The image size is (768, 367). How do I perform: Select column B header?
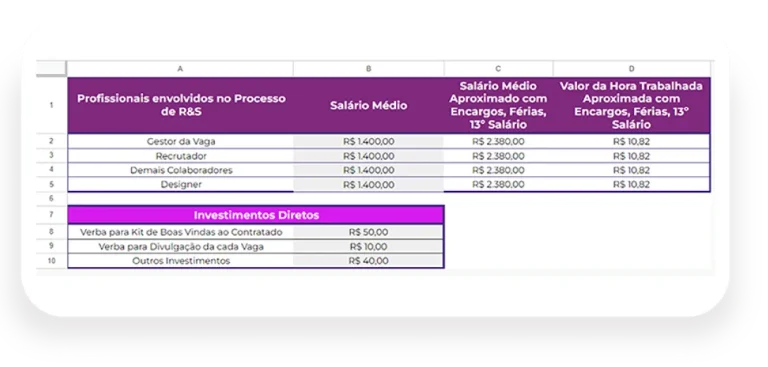(x=368, y=69)
